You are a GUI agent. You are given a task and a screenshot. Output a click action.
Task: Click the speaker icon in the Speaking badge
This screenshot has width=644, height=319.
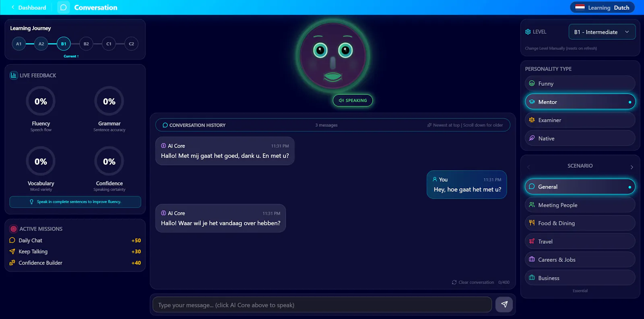(x=341, y=101)
